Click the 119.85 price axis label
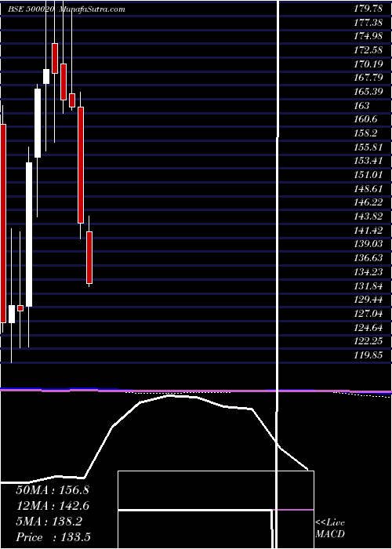Screen dimensions: 392x549 pyautogui.click(x=368, y=355)
